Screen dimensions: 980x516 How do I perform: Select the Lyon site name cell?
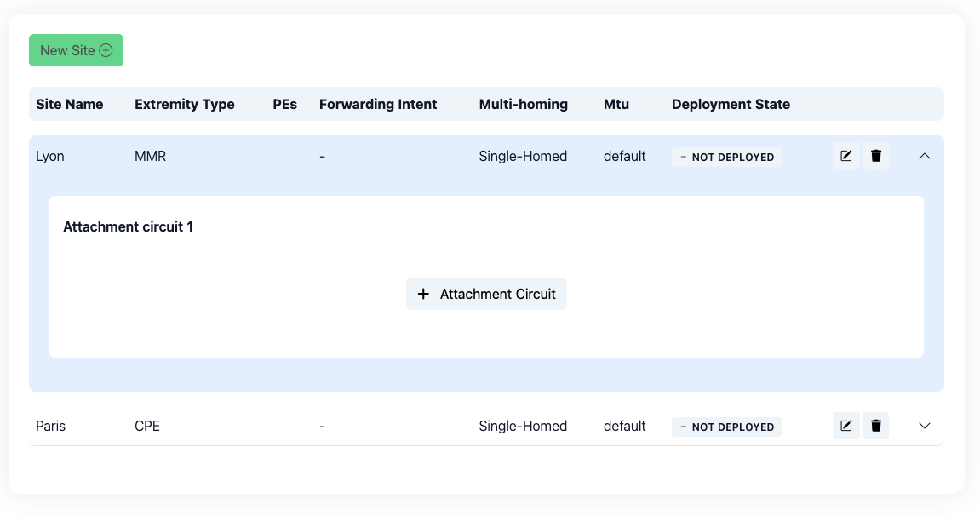point(50,156)
